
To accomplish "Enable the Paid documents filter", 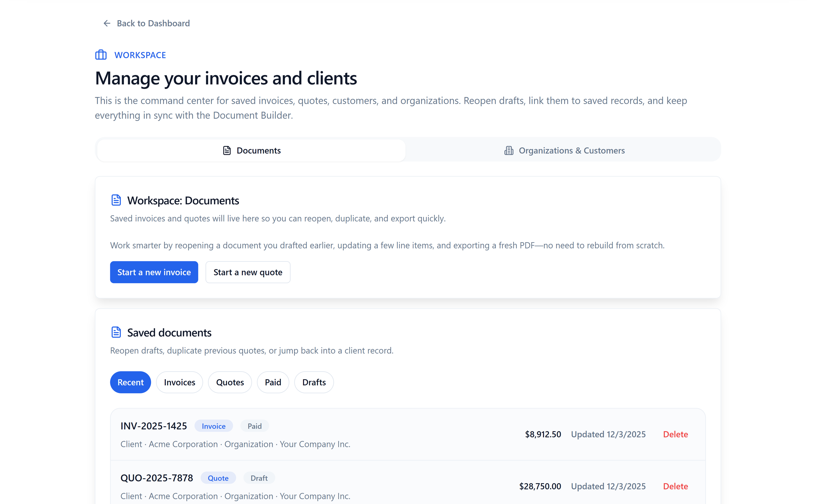I will pos(273,382).
